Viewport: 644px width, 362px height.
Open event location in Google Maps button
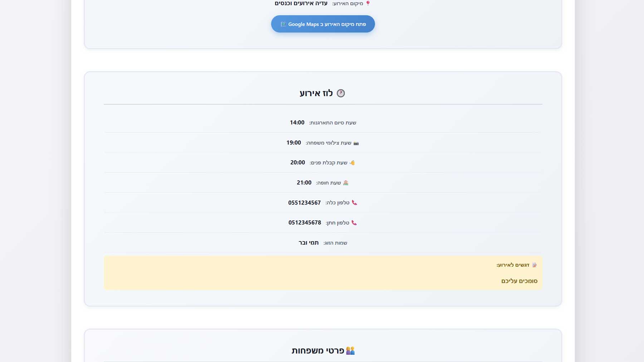tap(323, 24)
